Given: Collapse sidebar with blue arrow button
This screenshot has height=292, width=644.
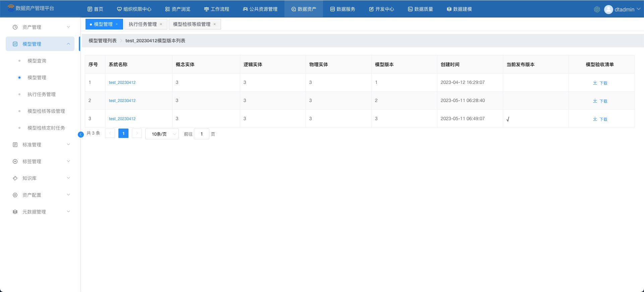Looking at the screenshot, I should [81, 135].
